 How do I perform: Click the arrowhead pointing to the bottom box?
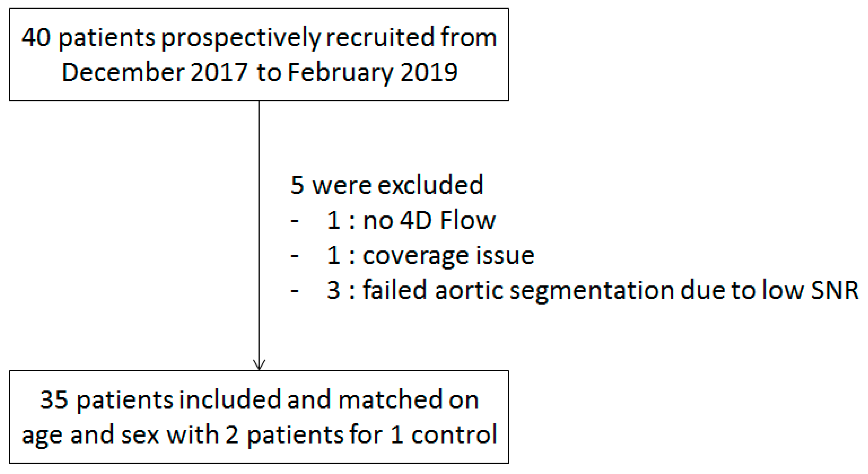(x=259, y=365)
